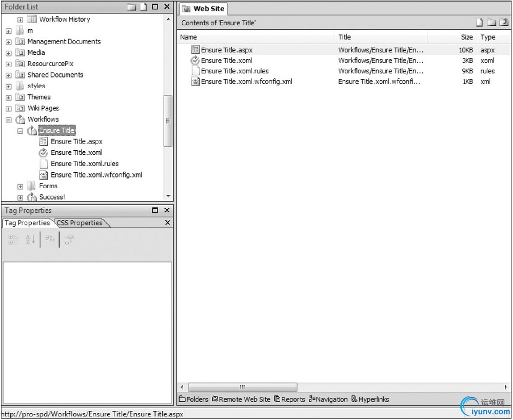Click Ensure Title.aspx icon in folder tree
This screenshot has height=420, width=513.
click(x=43, y=142)
